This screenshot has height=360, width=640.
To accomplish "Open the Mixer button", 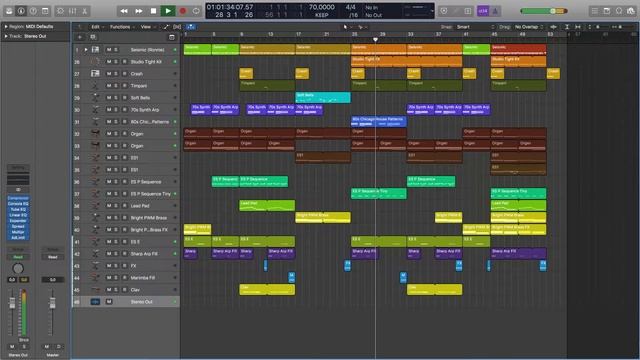I will coord(72,11).
